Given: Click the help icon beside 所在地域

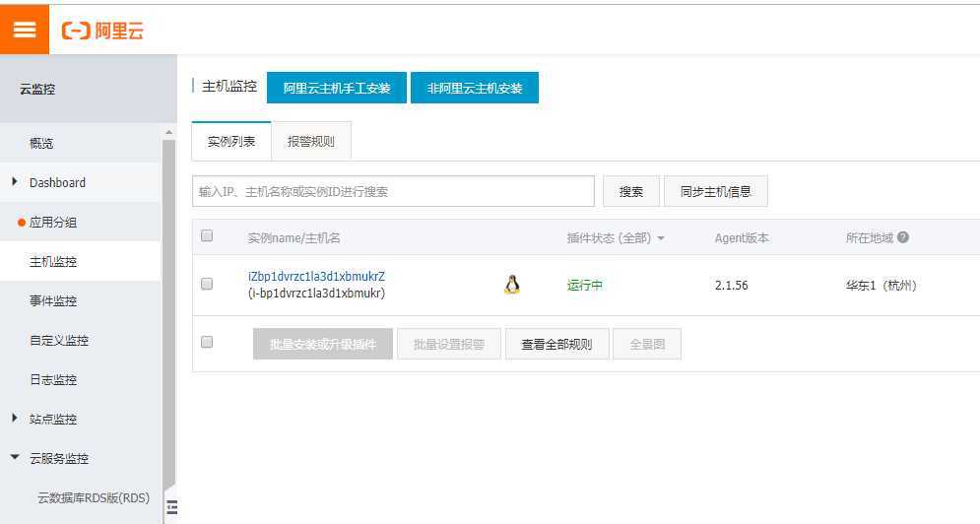Looking at the screenshot, I should tap(902, 237).
